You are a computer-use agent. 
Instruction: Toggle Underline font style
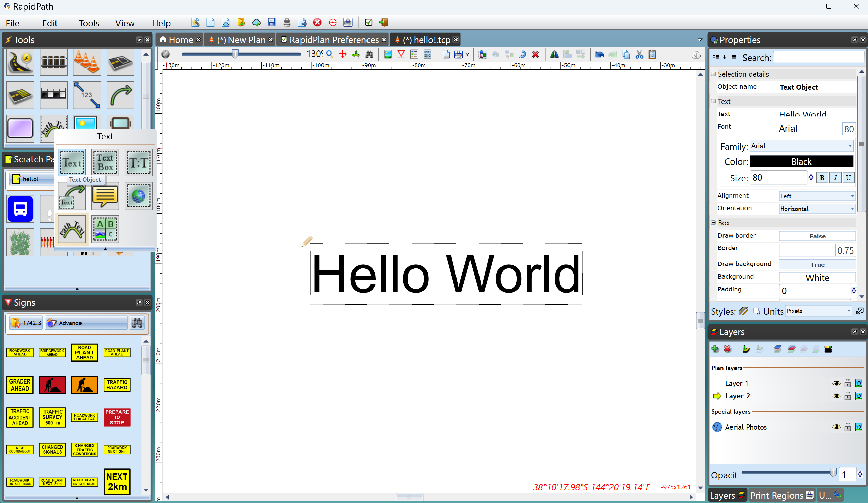tap(848, 178)
